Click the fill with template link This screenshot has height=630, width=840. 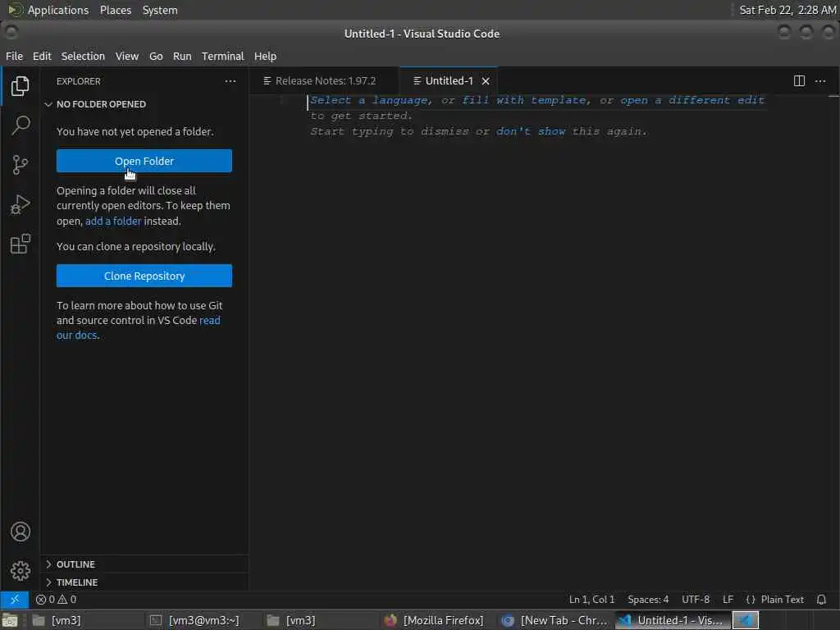pyautogui.click(x=526, y=100)
